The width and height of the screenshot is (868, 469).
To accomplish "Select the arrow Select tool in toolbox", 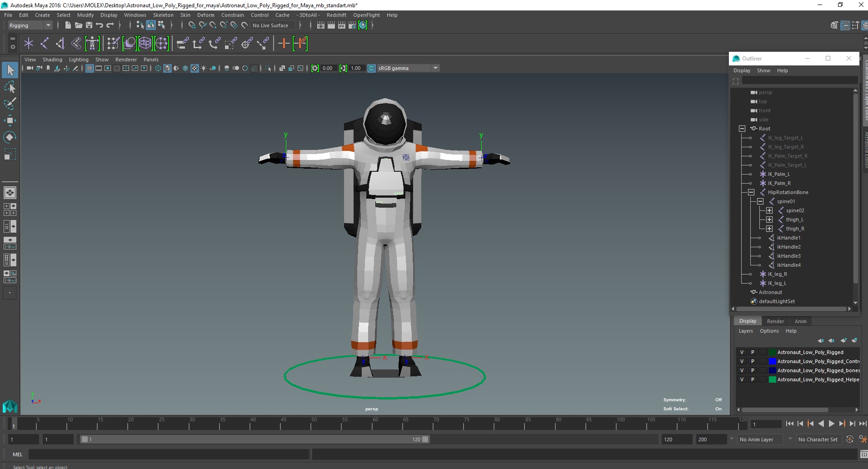I will (10, 70).
